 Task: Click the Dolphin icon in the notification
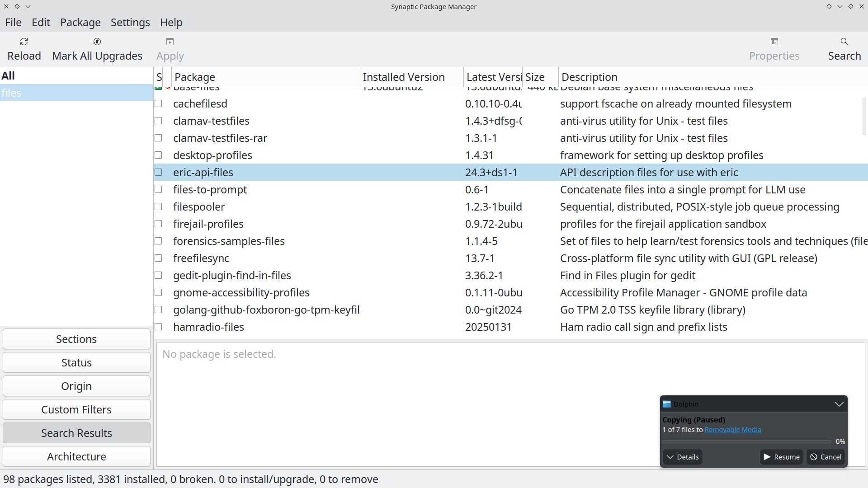coord(667,404)
